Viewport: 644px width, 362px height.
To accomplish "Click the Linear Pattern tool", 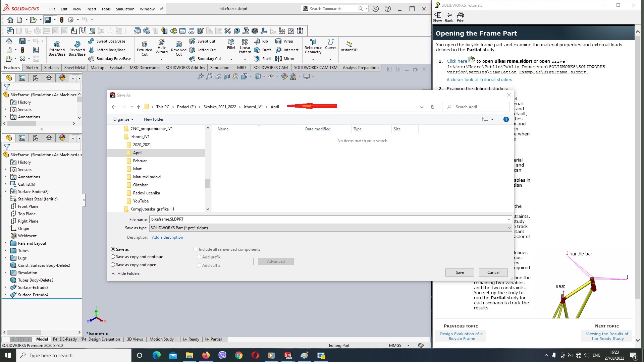I will click(245, 46).
